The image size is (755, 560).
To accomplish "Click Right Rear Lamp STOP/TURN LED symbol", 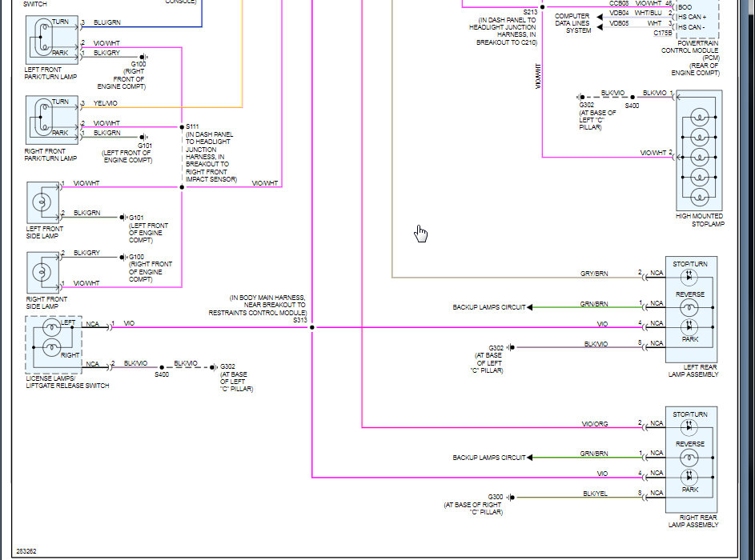I will point(689,427).
